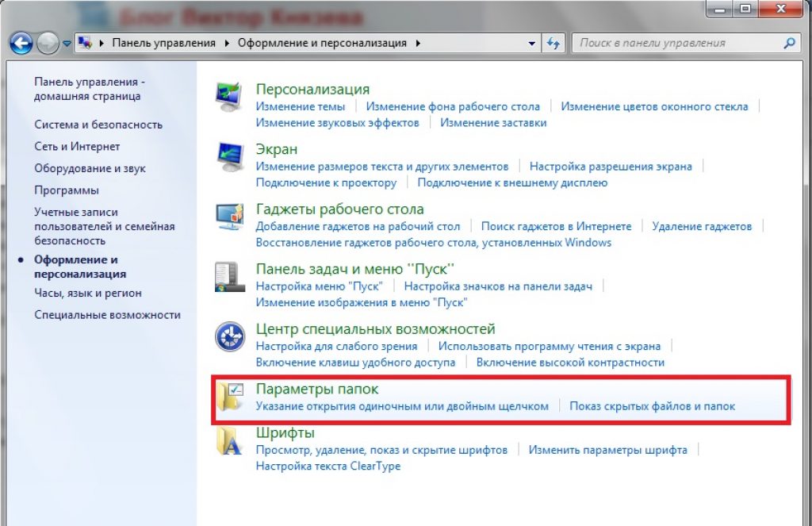Open the Центр специальных возможностей icon
The height and width of the screenshot is (526, 812).
pyautogui.click(x=230, y=336)
